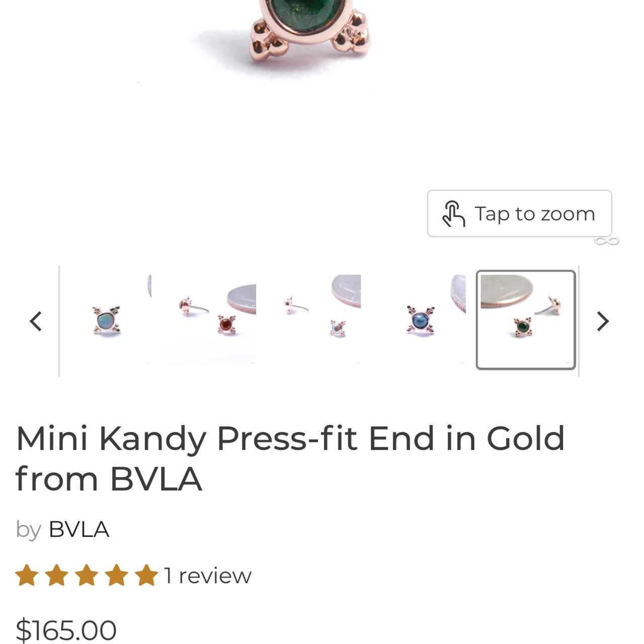Tap the hand pointer zoom icon

coord(453,214)
